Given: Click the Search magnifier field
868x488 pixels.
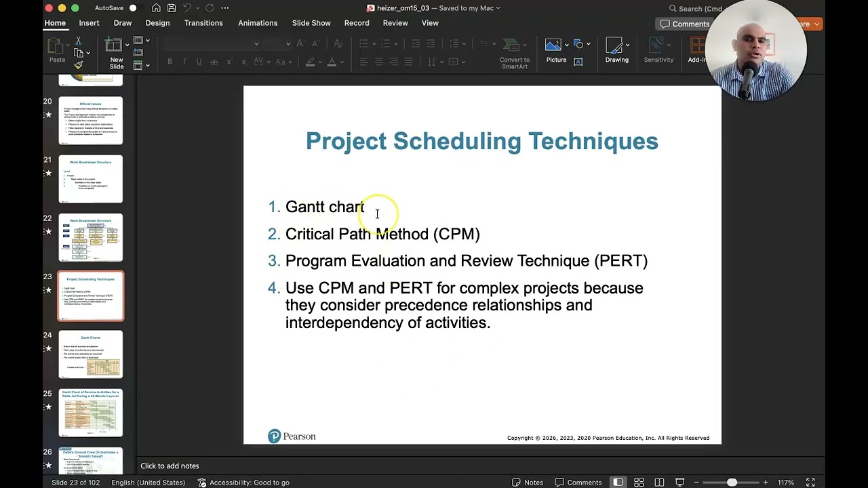Looking at the screenshot, I should [x=698, y=9].
